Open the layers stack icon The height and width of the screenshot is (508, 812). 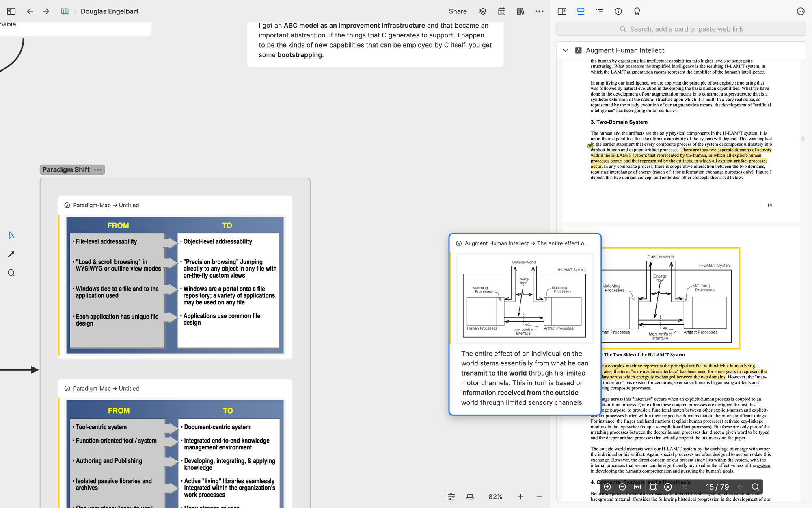pos(483,11)
